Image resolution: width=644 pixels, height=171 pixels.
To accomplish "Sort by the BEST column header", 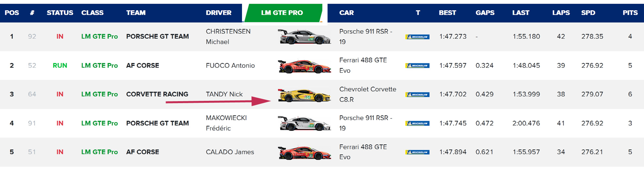I will [447, 13].
